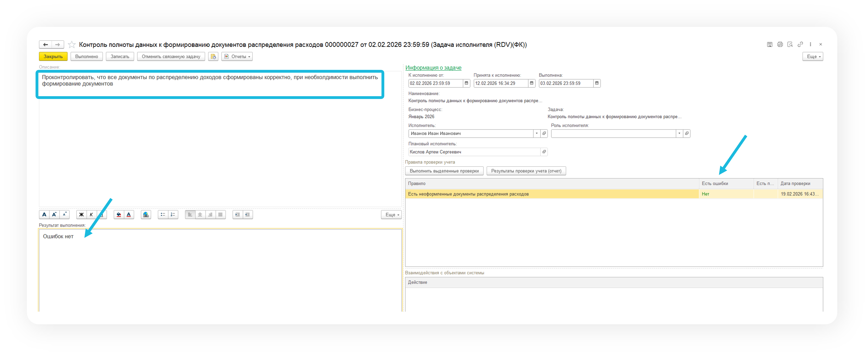The image size is (868, 355).
Task: Copy the link to this task
Action: click(x=800, y=44)
